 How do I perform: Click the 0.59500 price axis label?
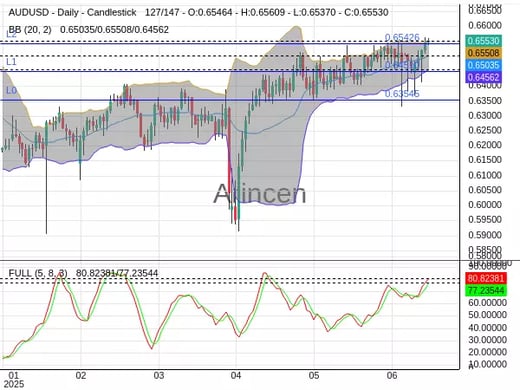(x=485, y=219)
